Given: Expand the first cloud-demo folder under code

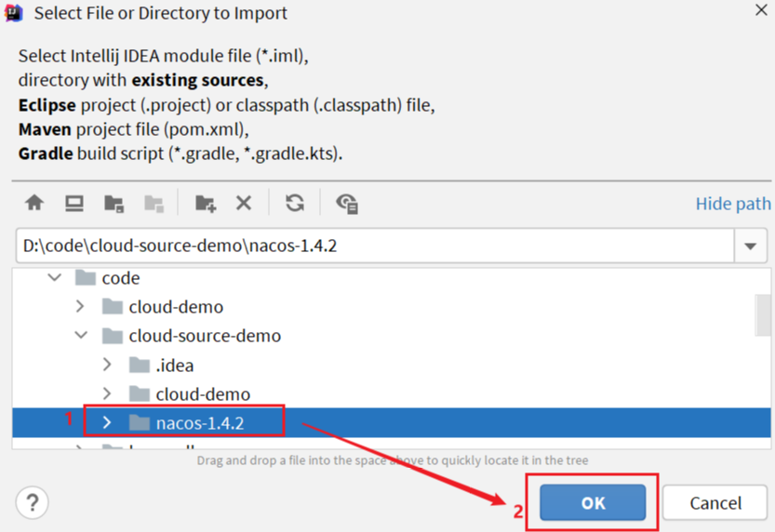Looking at the screenshot, I should click(x=80, y=306).
